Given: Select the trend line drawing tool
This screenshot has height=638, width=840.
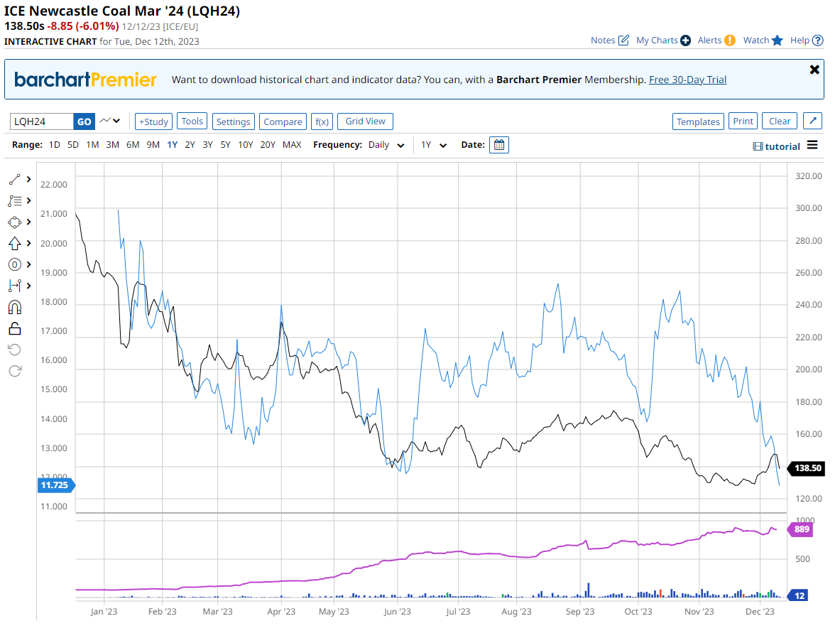Looking at the screenshot, I should pyautogui.click(x=15, y=179).
